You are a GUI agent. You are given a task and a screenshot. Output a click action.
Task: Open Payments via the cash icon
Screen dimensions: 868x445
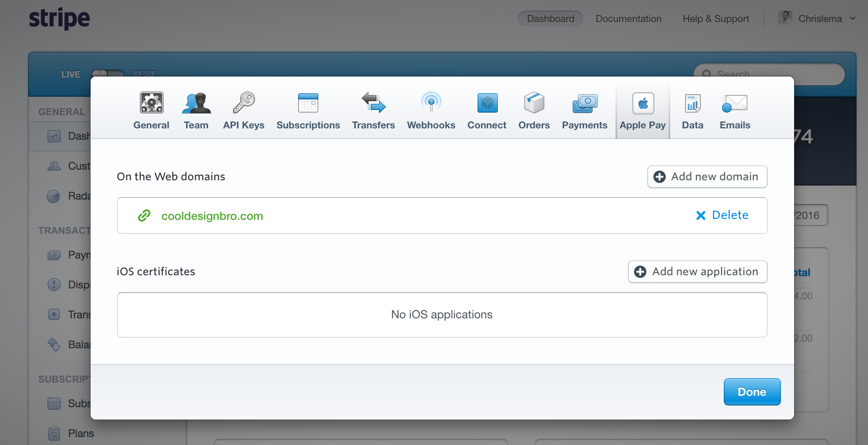coord(584,103)
